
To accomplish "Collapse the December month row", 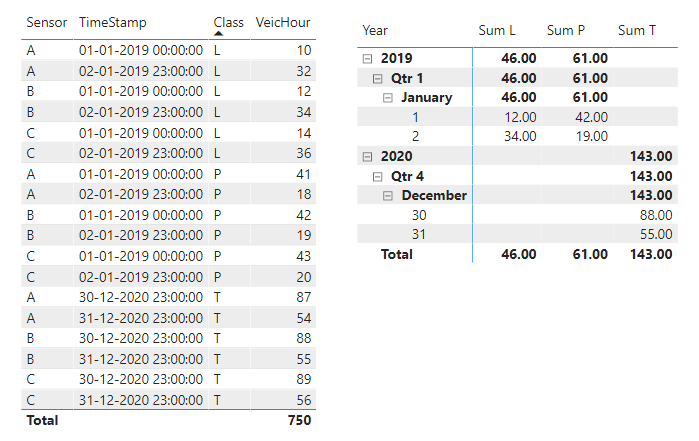I will [388, 196].
